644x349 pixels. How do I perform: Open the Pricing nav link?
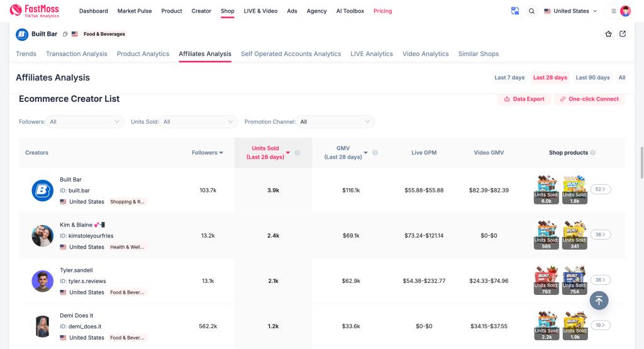coord(383,11)
